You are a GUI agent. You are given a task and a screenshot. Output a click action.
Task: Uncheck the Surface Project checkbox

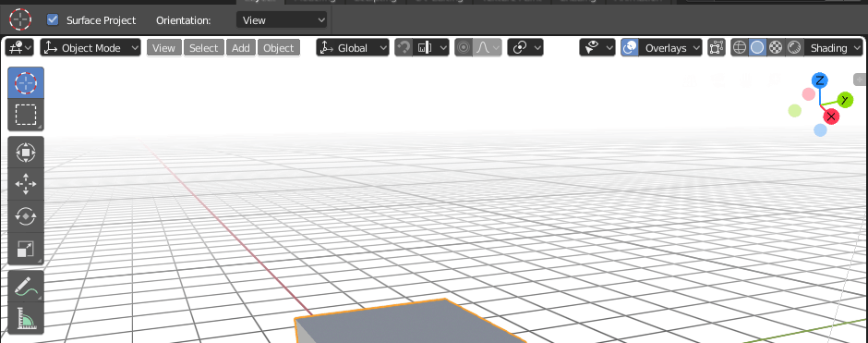(54, 20)
